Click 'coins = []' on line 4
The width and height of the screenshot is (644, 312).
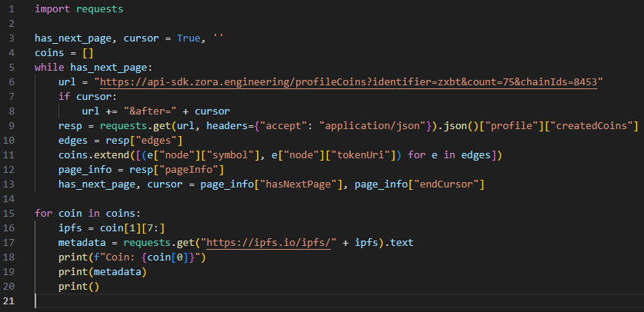click(x=64, y=53)
